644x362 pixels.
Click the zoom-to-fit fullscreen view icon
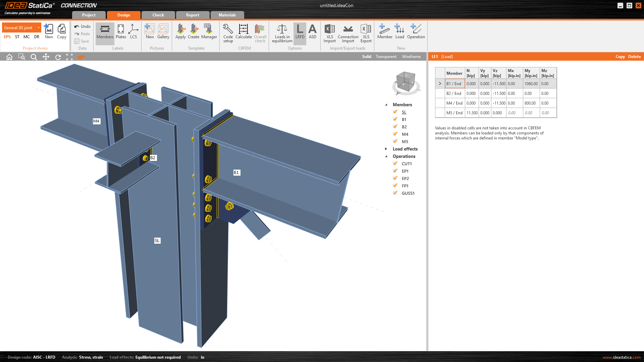(69, 57)
